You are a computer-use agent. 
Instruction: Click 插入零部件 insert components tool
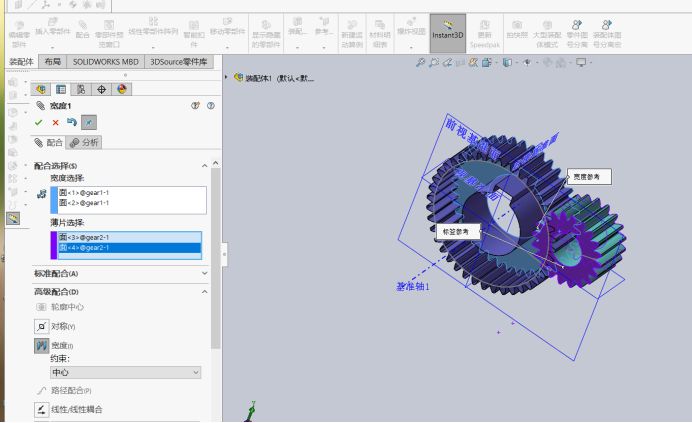[x=53, y=26]
